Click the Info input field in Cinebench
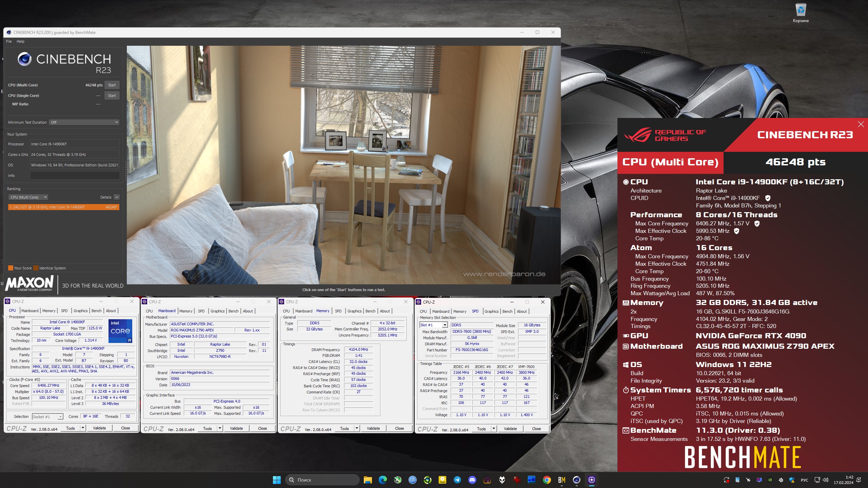 [75, 176]
